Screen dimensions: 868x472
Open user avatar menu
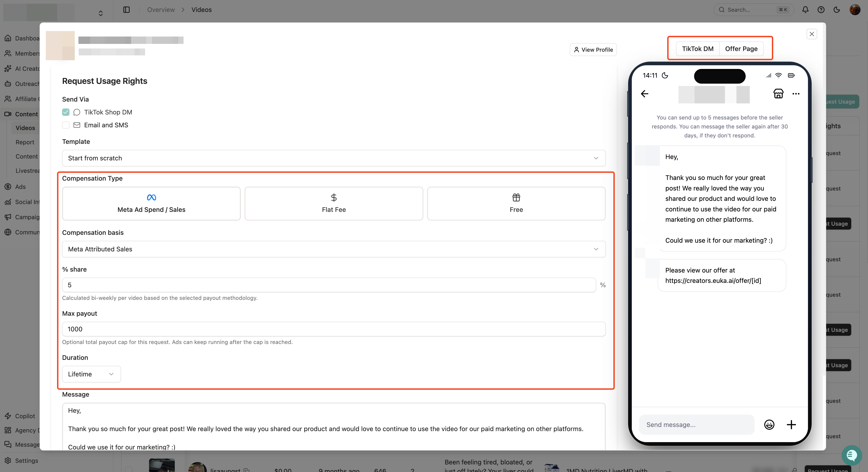(855, 10)
